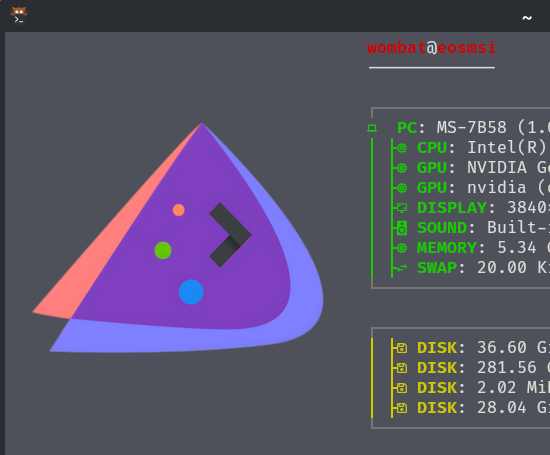The height and width of the screenshot is (455, 550).
Task: Click the Intel(R) CPU value text
Action: click(507, 148)
